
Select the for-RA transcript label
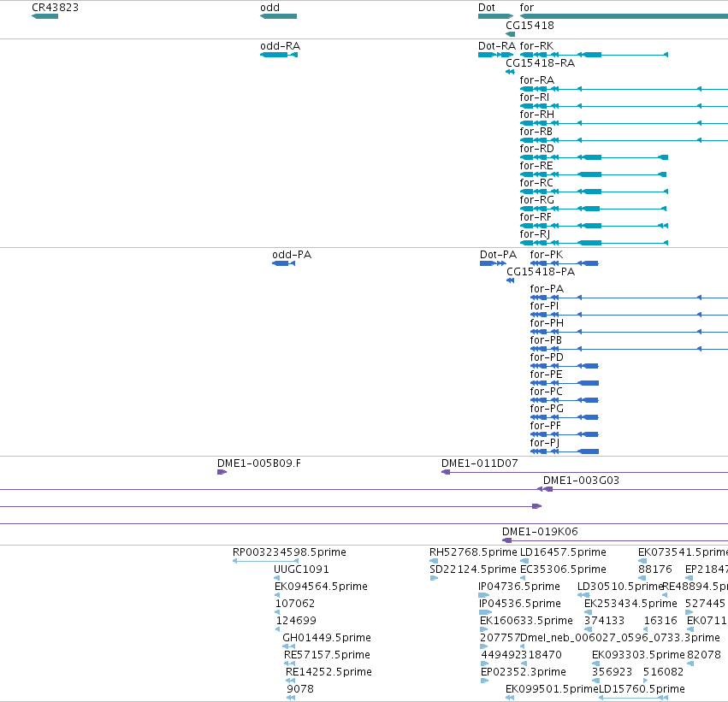(x=536, y=80)
